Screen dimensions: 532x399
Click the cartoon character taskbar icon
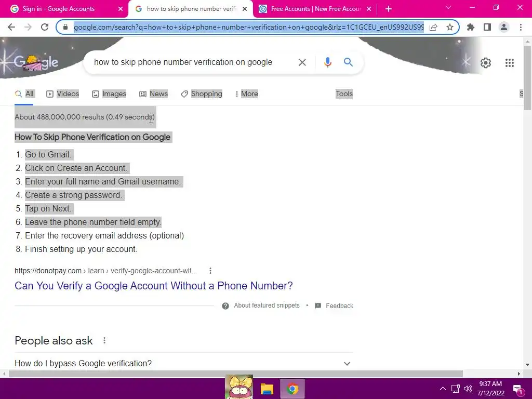(x=239, y=387)
